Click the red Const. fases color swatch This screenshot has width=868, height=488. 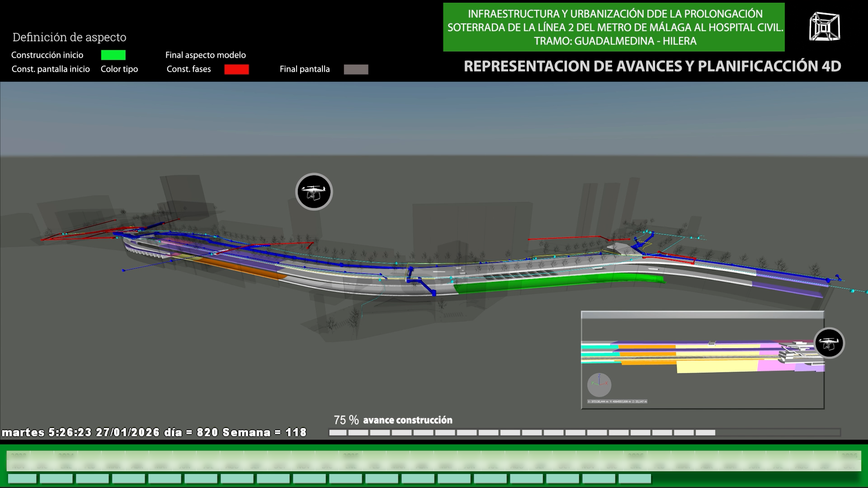pos(236,69)
